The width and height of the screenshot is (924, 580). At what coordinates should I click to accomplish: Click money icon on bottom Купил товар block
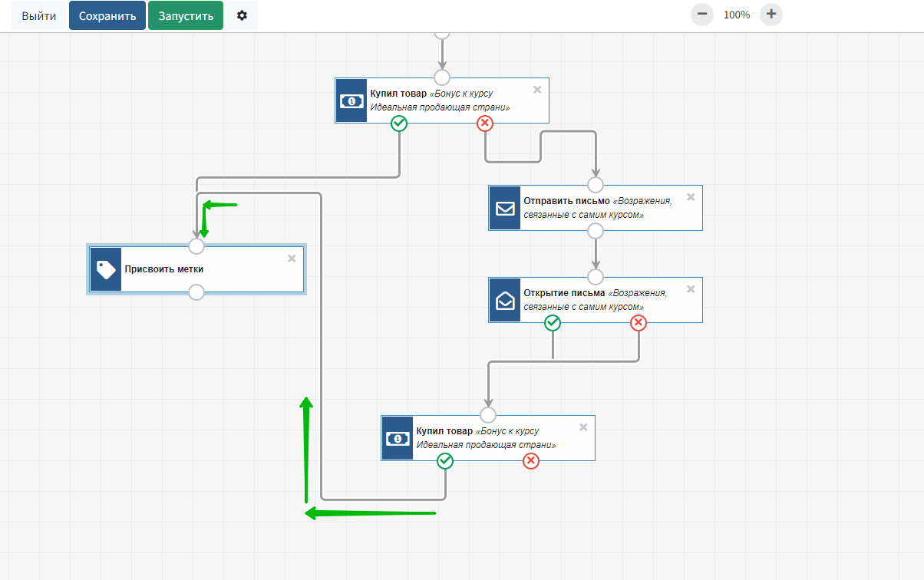coord(398,438)
